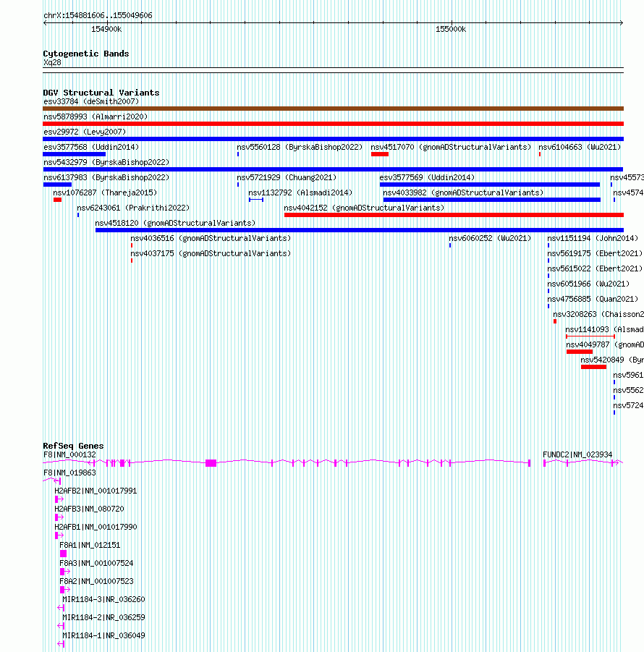Select MIR1184-1|NR_036049 label
The height and width of the screenshot is (652, 644).
coord(103,636)
